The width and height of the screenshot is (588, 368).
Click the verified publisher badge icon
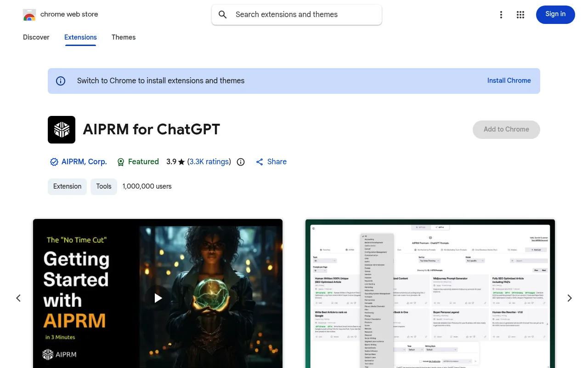pyautogui.click(x=54, y=162)
